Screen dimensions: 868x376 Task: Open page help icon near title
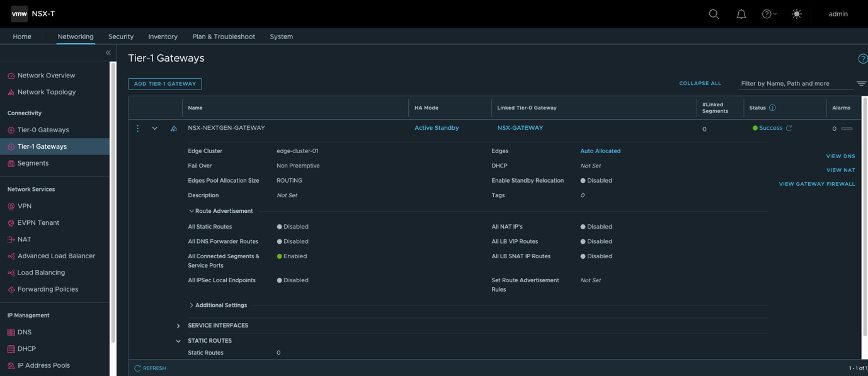(x=863, y=59)
